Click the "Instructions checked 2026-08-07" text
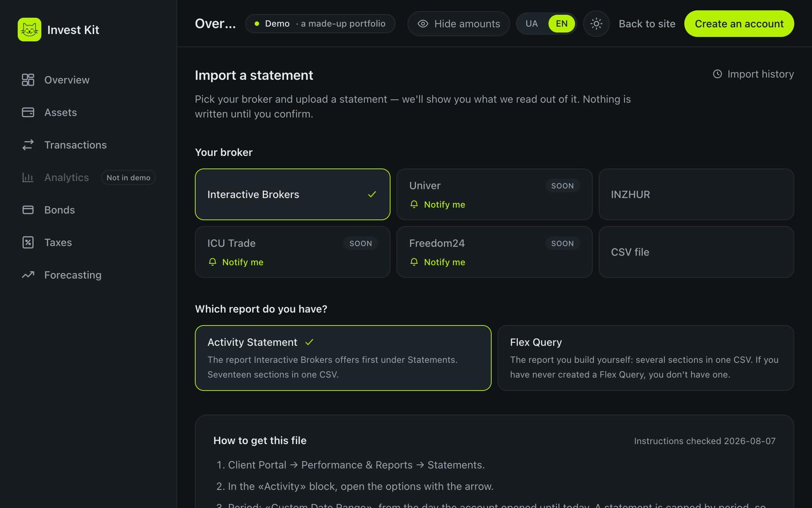 coord(705,441)
